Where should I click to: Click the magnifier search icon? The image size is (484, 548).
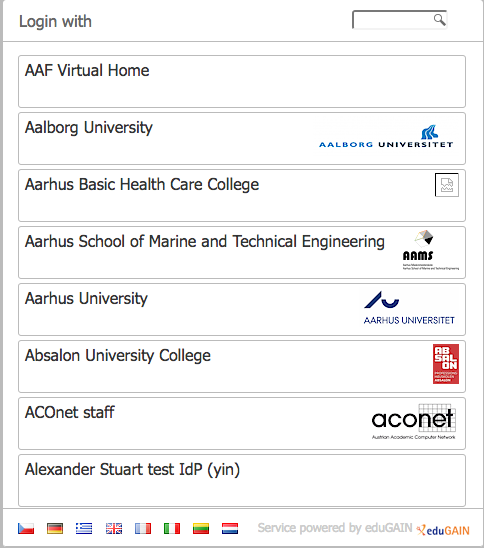coord(440,20)
